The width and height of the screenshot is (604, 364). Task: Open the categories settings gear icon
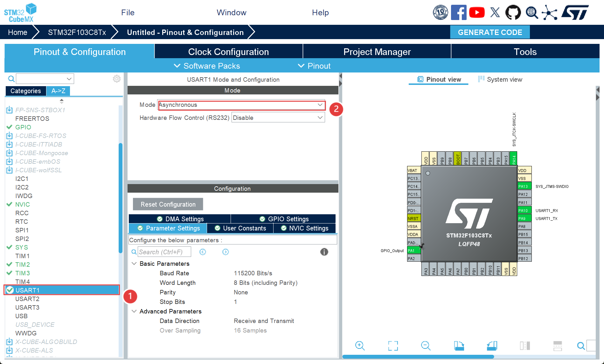[117, 79]
